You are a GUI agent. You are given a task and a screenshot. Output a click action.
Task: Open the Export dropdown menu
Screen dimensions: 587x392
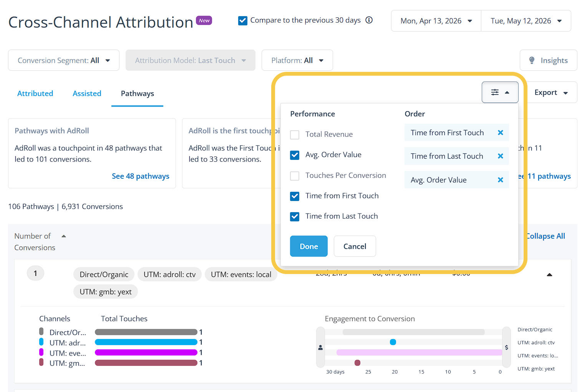[x=551, y=92]
